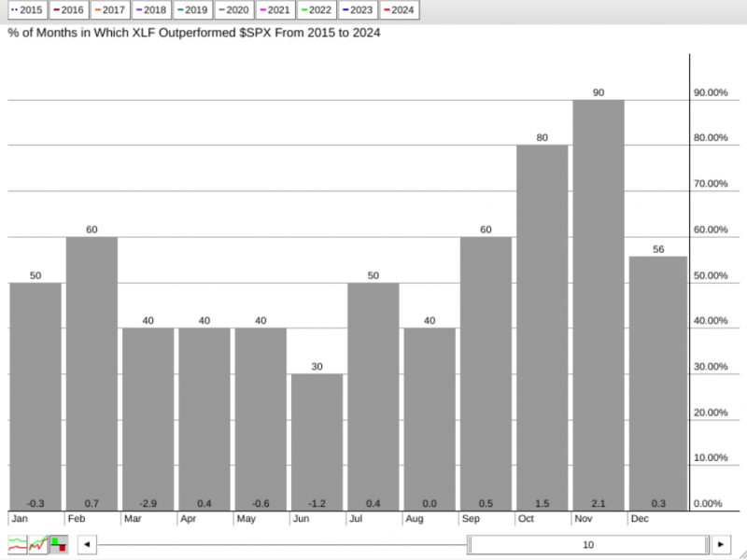
Task: Click the October bar showing 80
Action: (x=543, y=328)
